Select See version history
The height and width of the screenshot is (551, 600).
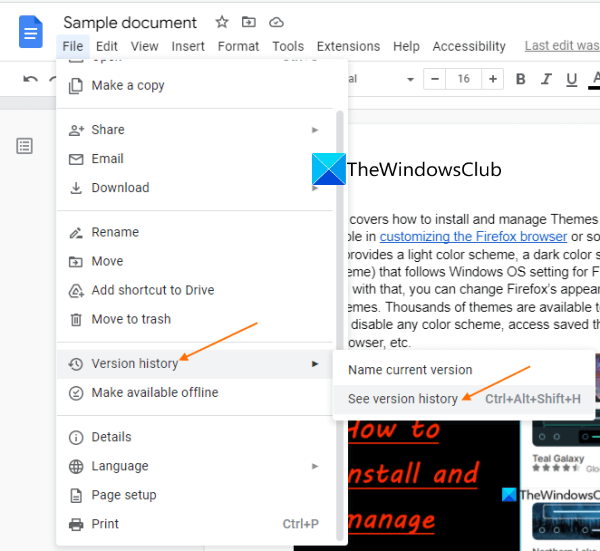coord(463,399)
